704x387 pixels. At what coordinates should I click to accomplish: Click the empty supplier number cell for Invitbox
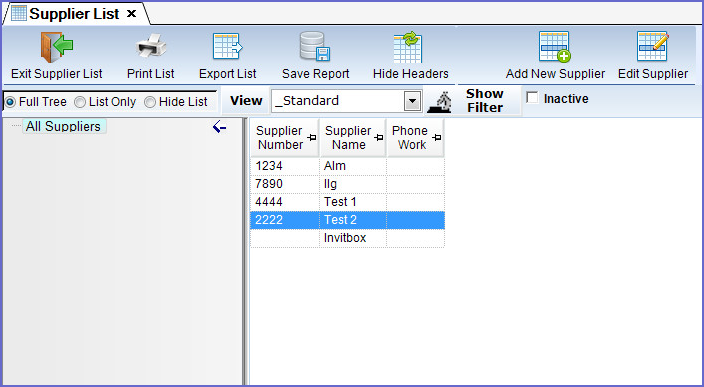coord(285,238)
